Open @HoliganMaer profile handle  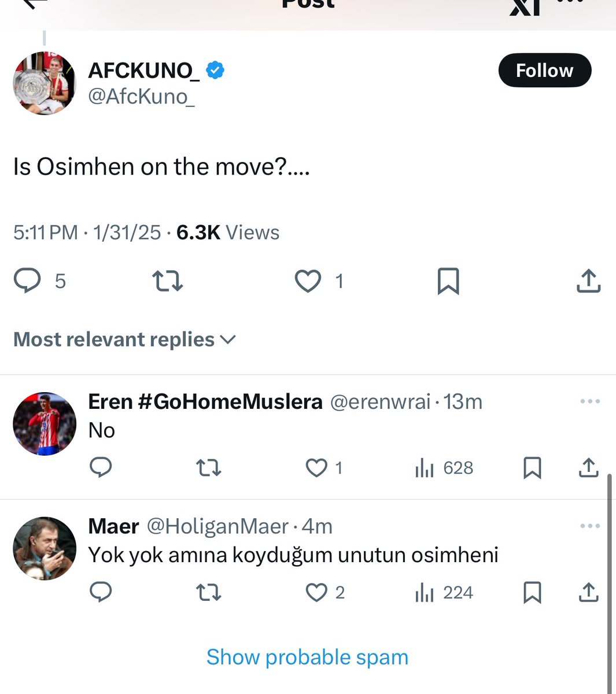point(217,526)
